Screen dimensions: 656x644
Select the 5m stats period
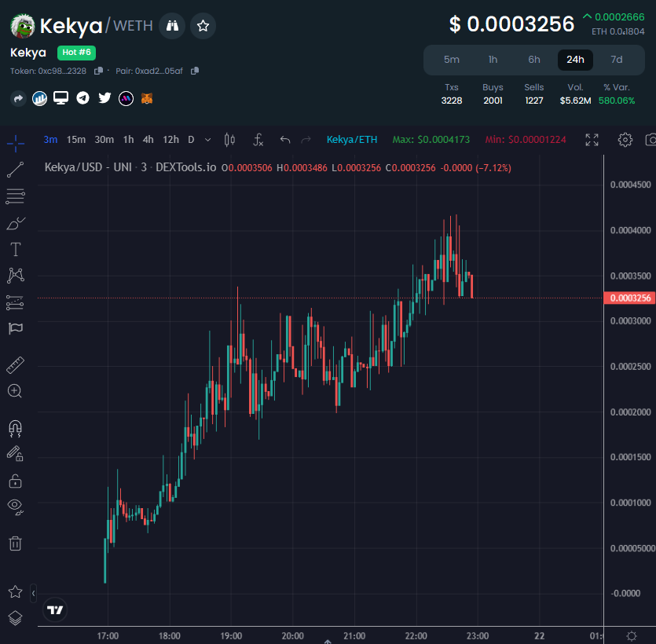[x=452, y=60]
